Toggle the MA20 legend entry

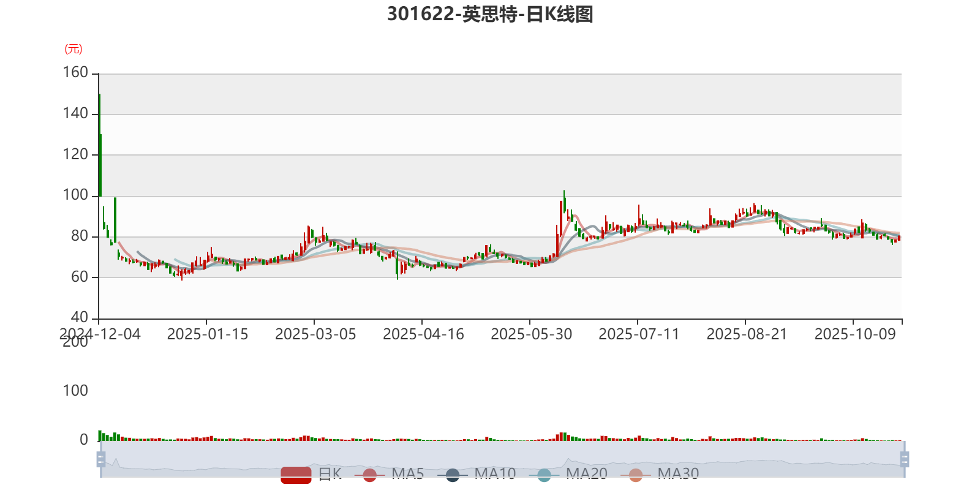click(x=568, y=474)
